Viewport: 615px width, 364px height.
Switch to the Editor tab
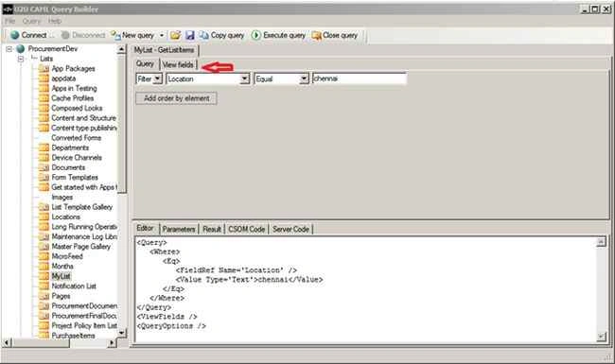click(145, 228)
